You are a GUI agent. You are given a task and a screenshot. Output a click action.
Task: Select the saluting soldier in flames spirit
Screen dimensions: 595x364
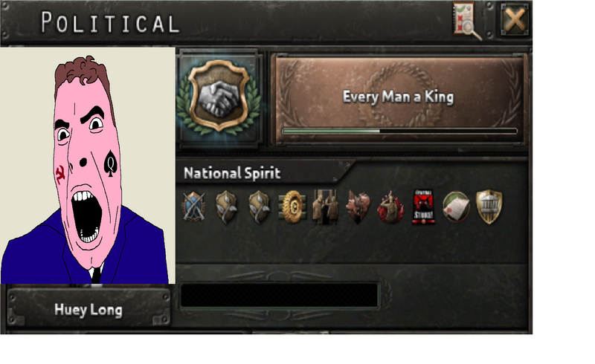(390, 207)
